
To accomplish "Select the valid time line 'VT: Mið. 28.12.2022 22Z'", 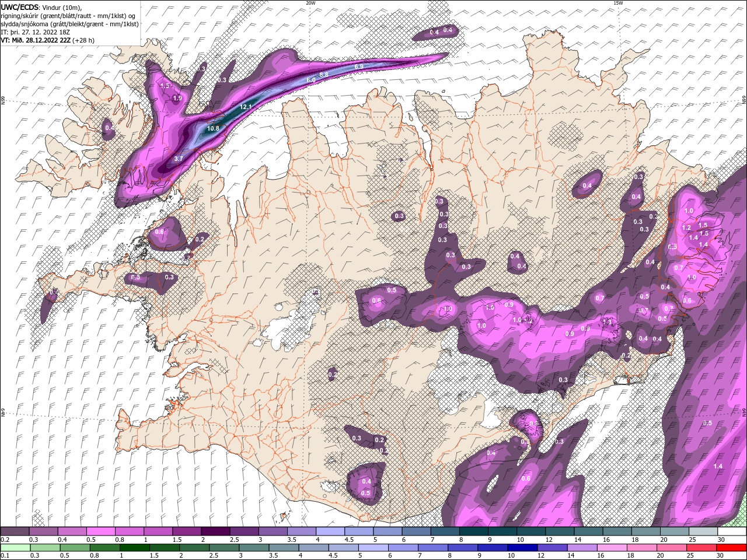I will coord(36,40).
